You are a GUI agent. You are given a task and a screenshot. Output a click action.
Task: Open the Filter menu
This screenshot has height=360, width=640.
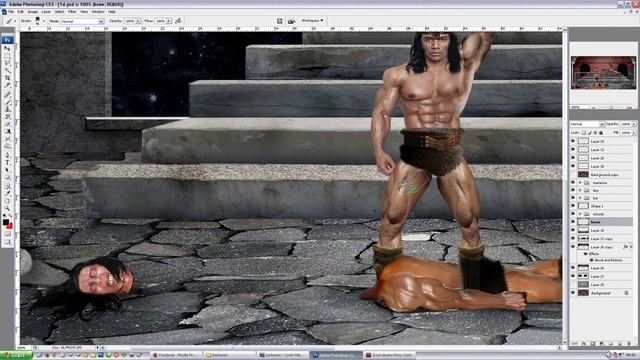pos(72,12)
